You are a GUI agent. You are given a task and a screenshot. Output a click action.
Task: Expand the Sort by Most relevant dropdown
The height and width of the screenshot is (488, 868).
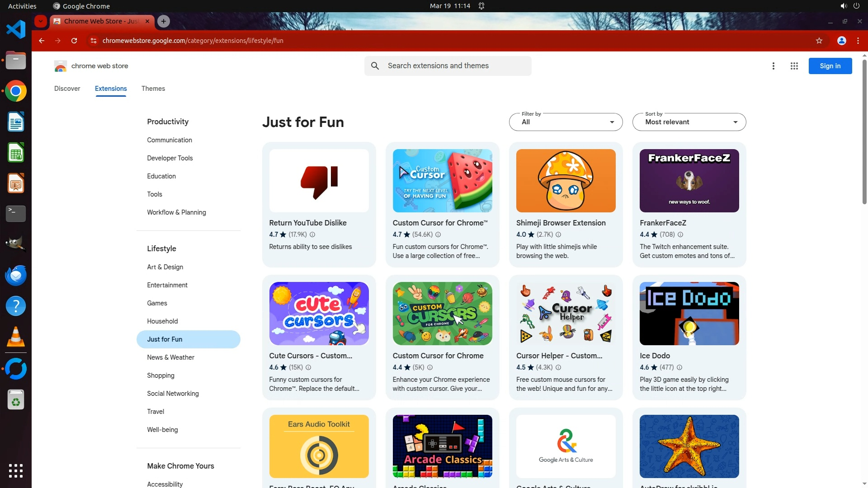pyautogui.click(x=689, y=122)
